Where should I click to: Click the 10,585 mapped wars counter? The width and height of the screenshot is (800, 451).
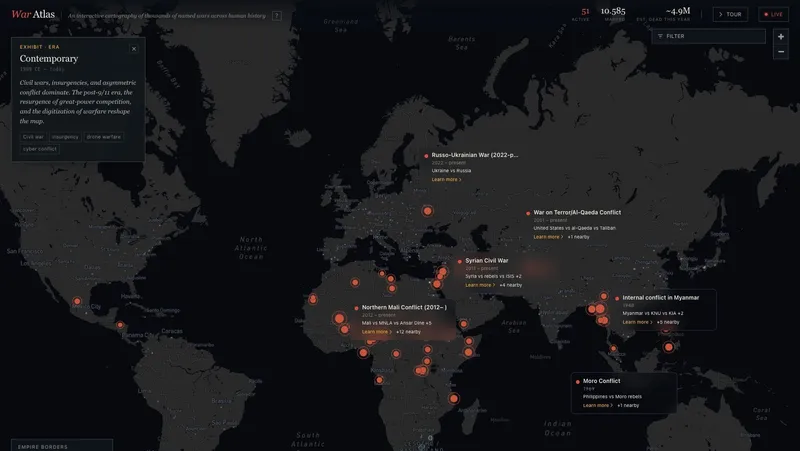pos(613,14)
